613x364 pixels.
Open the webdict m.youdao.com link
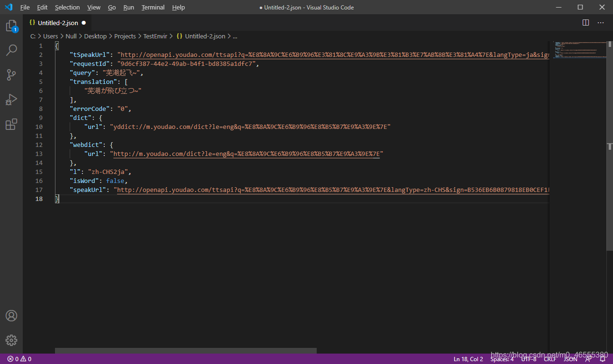pyautogui.click(x=247, y=154)
